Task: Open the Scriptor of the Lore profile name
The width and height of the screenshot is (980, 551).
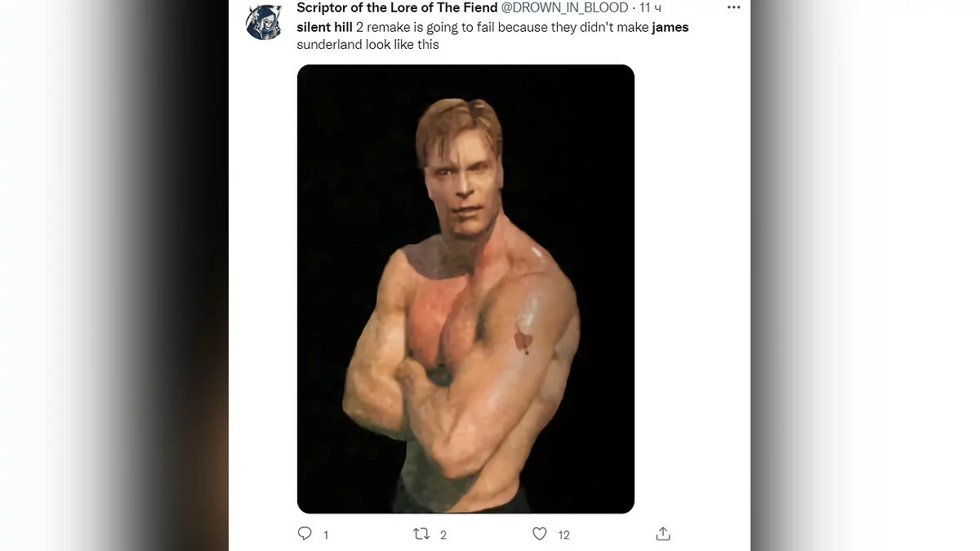Action: pos(397,8)
